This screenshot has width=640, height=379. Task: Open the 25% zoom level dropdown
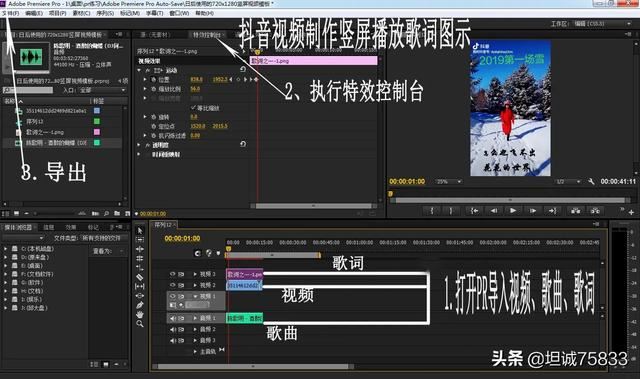[448, 182]
